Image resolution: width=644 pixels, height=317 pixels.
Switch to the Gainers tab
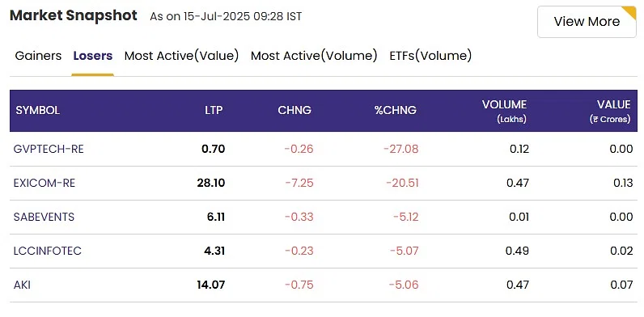tap(38, 56)
